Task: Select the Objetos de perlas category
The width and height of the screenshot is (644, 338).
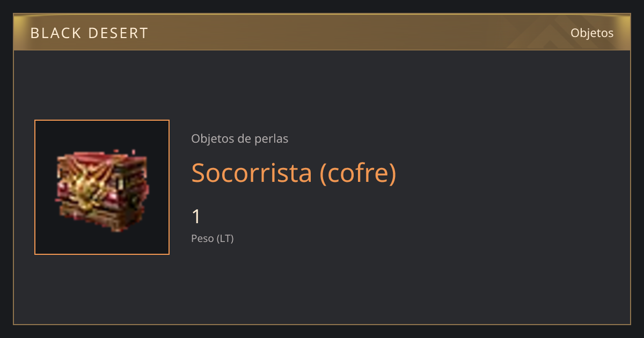Action: (240, 139)
